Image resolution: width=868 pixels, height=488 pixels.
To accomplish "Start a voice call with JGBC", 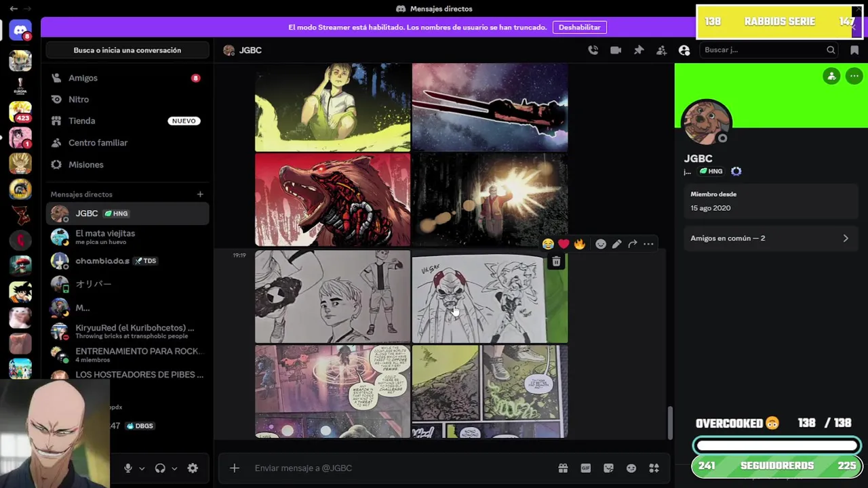I will (593, 50).
